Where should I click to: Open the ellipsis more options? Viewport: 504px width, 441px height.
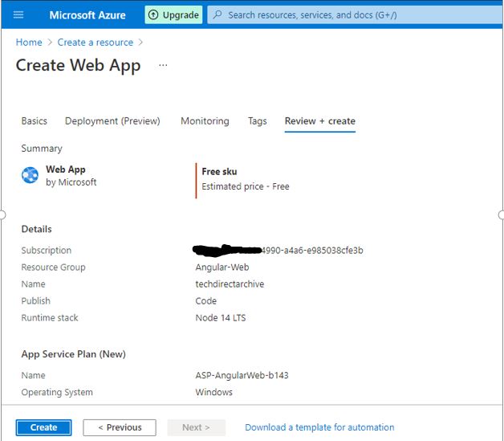click(x=163, y=65)
